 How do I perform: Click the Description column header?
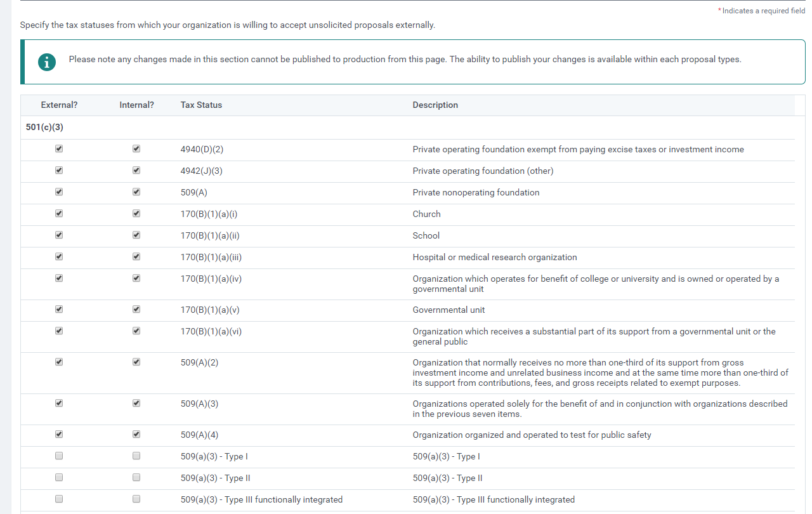click(435, 105)
